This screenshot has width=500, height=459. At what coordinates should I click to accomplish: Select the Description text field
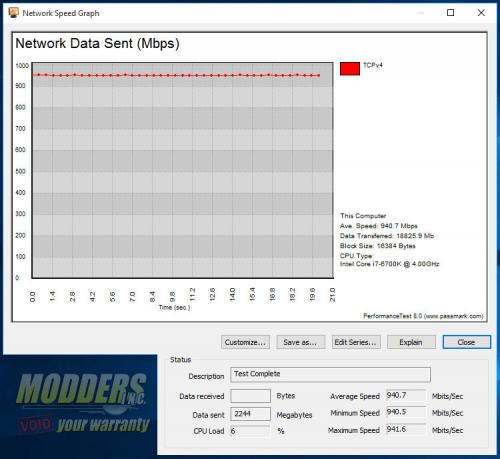(x=330, y=375)
